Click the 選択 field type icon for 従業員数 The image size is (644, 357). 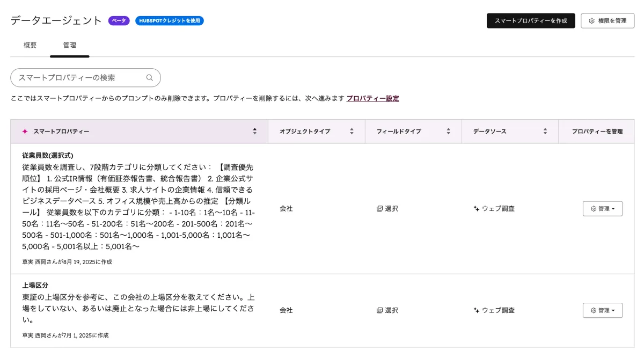tap(379, 209)
